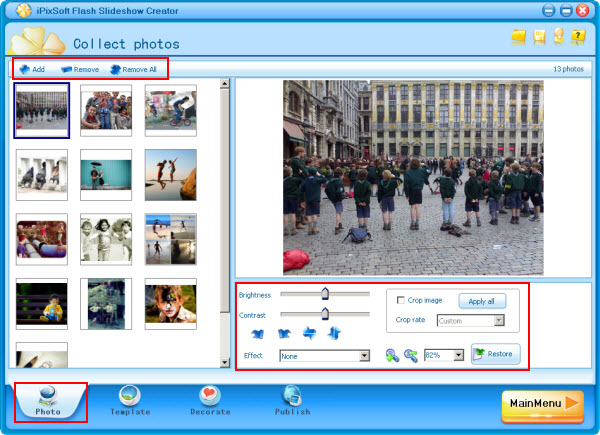Click the rotate left icon
Viewport: 600px width, 435px height.
[x=258, y=333]
